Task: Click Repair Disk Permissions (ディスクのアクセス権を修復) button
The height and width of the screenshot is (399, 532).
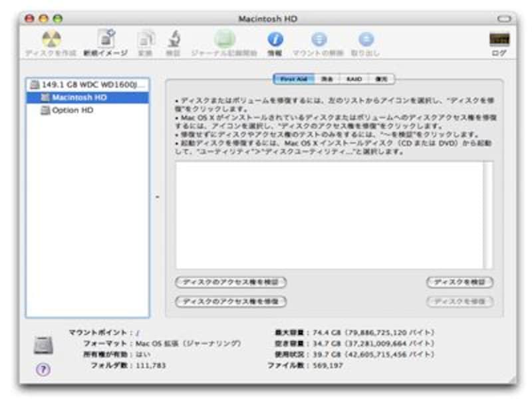Action: point(231,301)
